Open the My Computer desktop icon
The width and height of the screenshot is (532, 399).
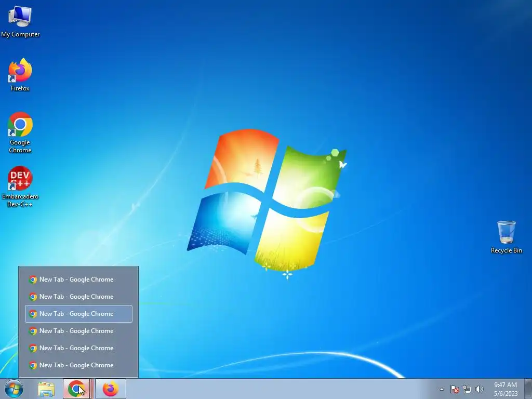pos(20,21)
